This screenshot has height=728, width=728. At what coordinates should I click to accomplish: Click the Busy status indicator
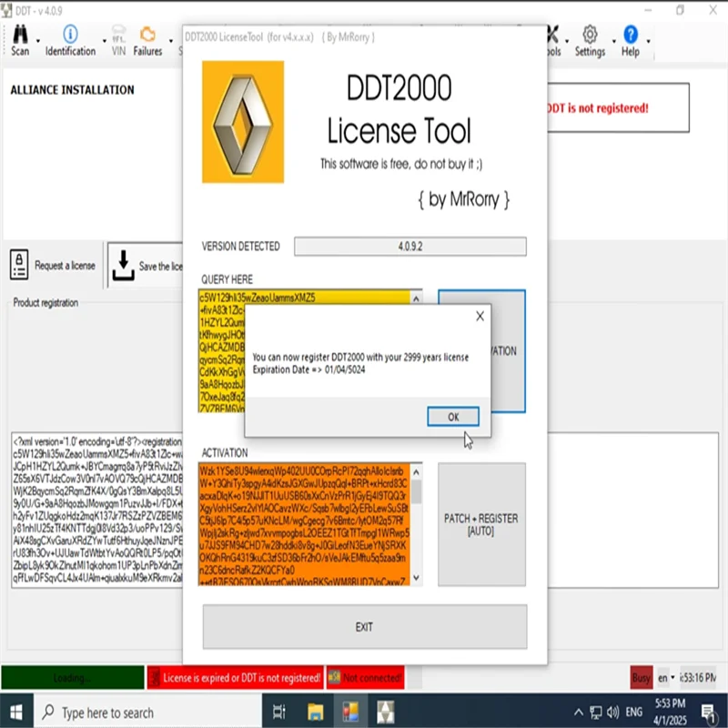coord(642,678)
